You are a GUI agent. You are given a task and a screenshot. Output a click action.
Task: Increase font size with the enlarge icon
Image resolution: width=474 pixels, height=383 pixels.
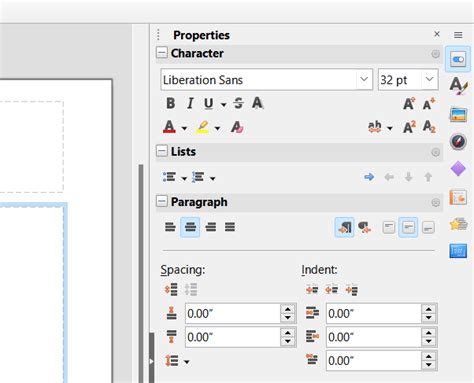[409, 104]
